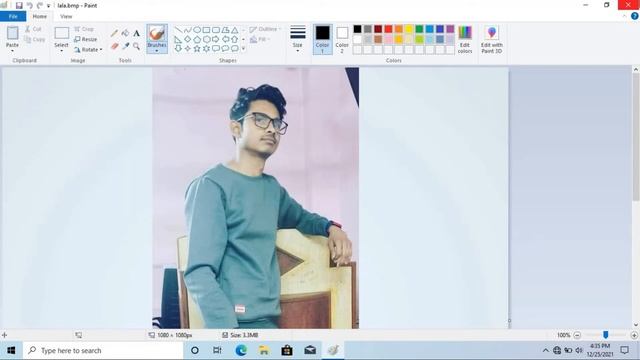The image size is (640, 360).
Task: Open Task View from taskbar
Action: [x=218, y=350]
